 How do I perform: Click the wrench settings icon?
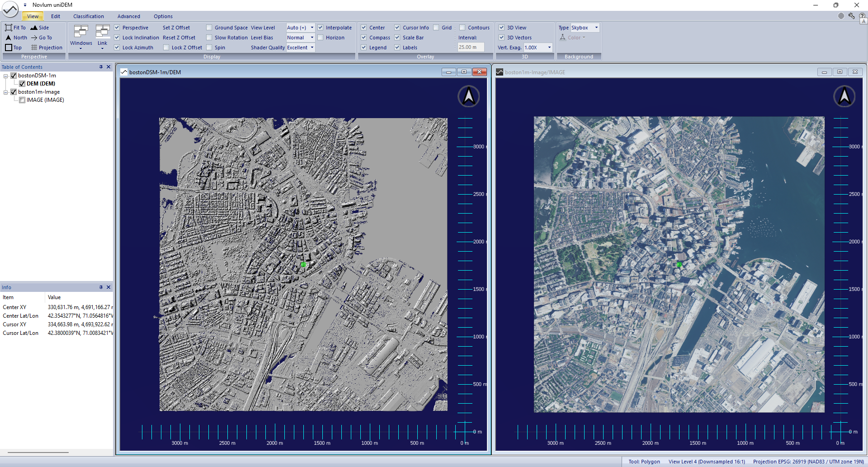coord(852,16)
